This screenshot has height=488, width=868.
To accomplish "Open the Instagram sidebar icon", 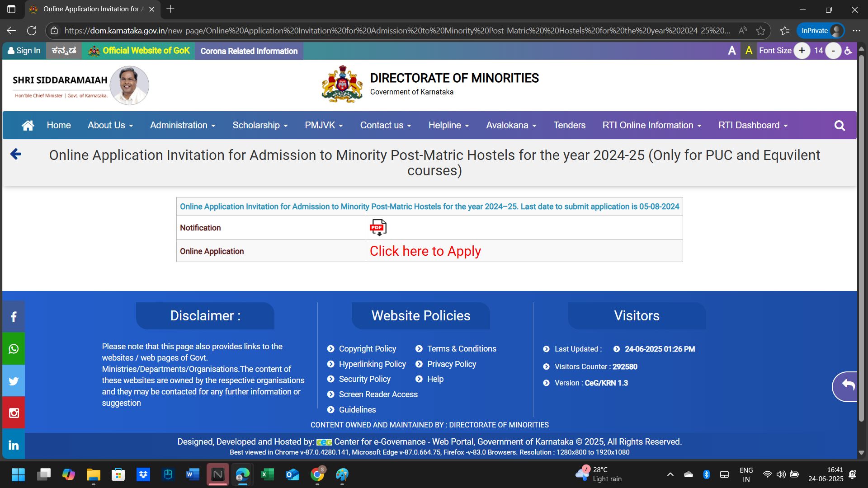I will (x=14, y=413).
